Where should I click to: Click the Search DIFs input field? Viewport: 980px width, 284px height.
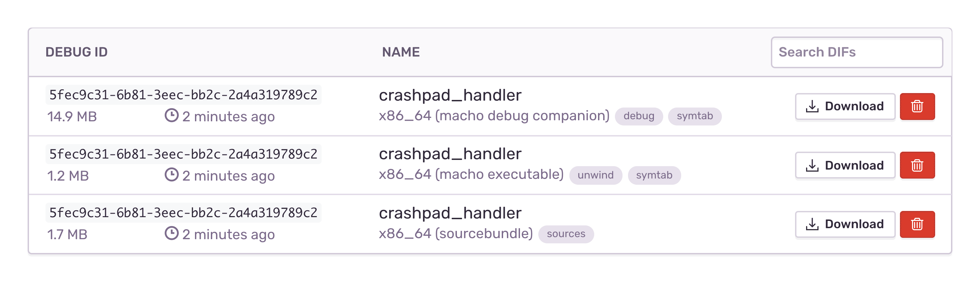[856, 52]
